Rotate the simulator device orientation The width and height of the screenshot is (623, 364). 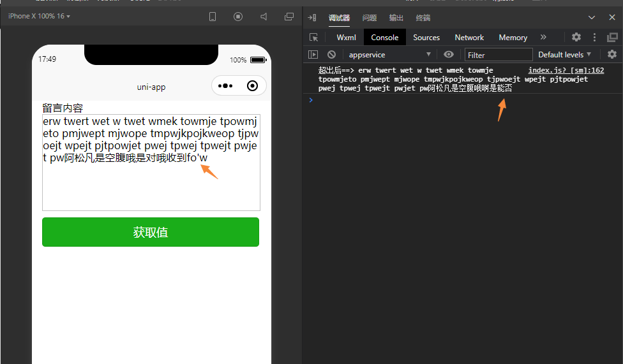click(x=213, y=17)
